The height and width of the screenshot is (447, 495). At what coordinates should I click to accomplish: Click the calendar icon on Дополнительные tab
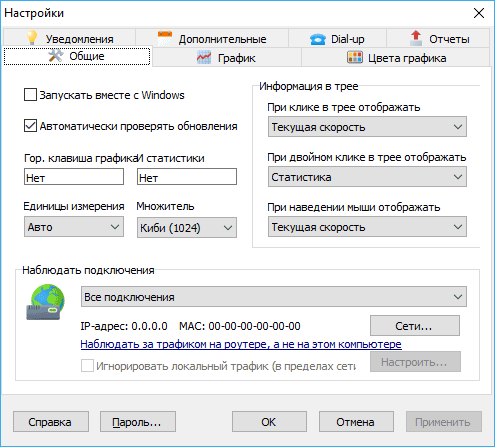pos(165,38)
